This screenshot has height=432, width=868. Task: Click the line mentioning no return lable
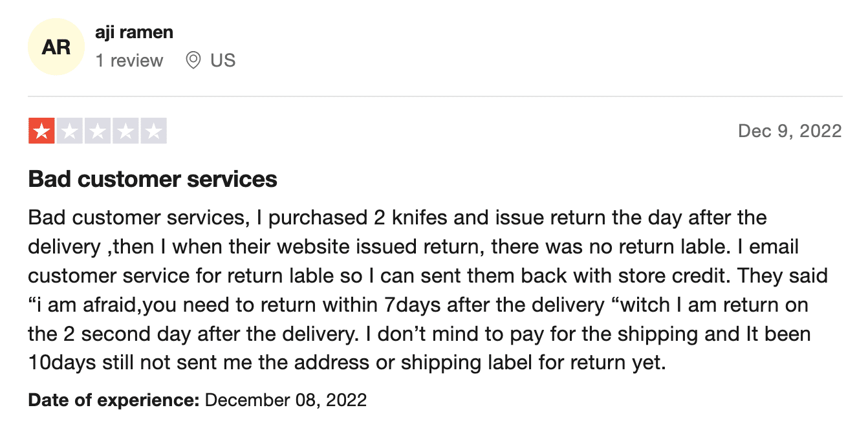[x=413, y=246]
